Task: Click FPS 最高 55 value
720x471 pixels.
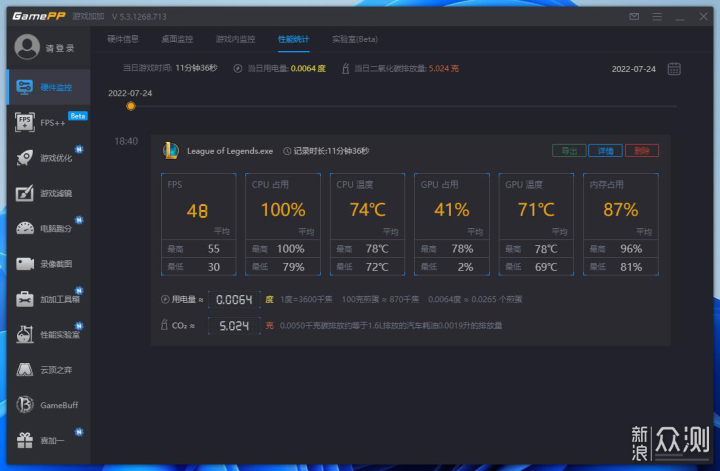Action: pos(214,249)
